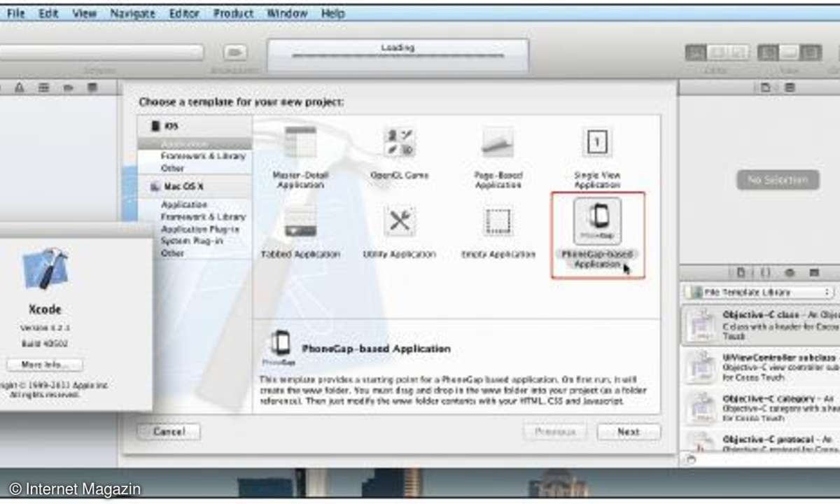Pick the Page-Based Application template icon
This screenshot has width=840, height=504.
[498, 143]
